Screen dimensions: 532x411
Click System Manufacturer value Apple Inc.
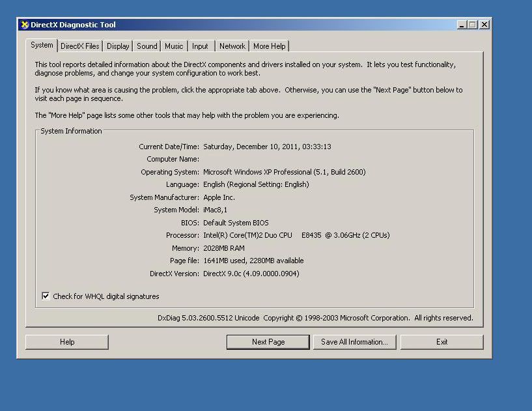[x=219, y=197]
